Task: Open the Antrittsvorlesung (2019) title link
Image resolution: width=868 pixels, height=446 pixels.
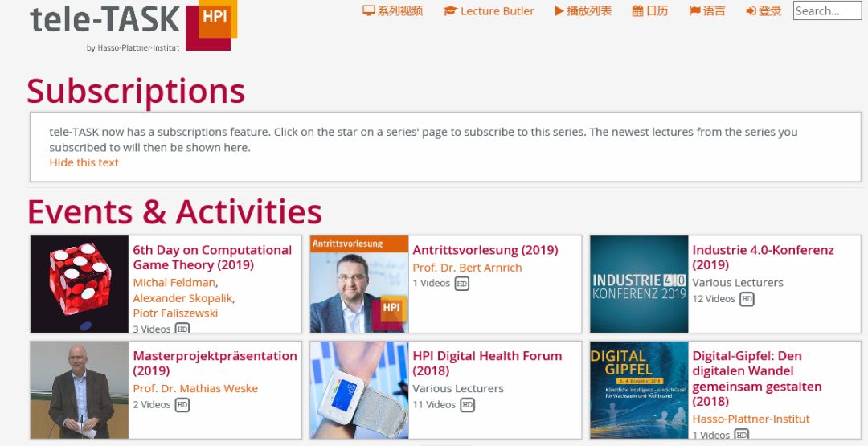Action: click(x=485, y=250)
